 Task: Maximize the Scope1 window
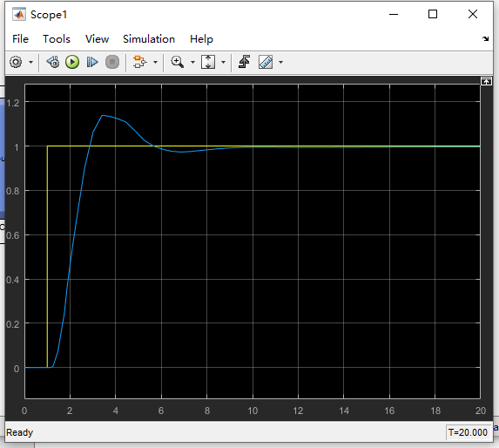coord(433,14)
